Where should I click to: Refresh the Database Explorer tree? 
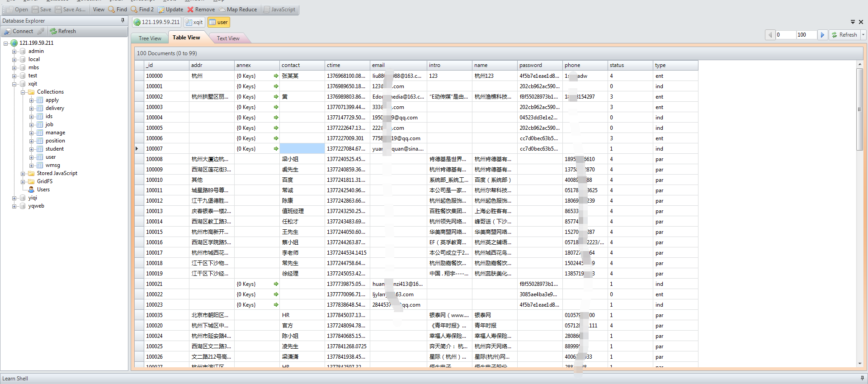(63, 31)
